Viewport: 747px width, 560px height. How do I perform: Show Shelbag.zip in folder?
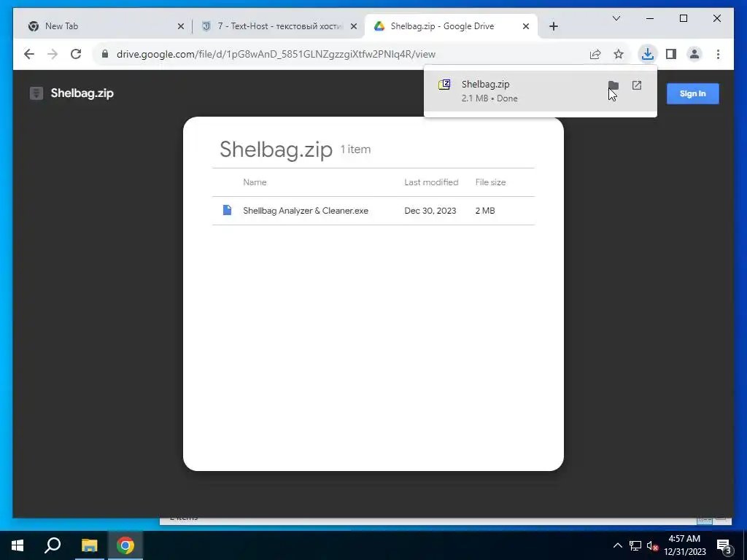coord(613,85)
